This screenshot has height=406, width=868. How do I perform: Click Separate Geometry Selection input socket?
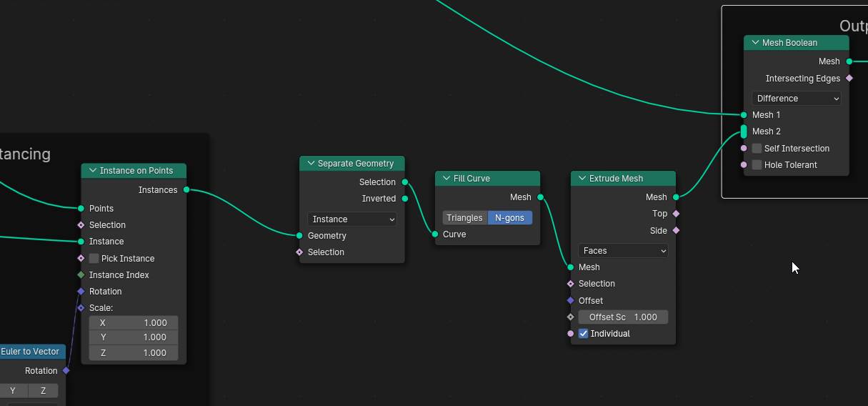[x=299, y=252]
